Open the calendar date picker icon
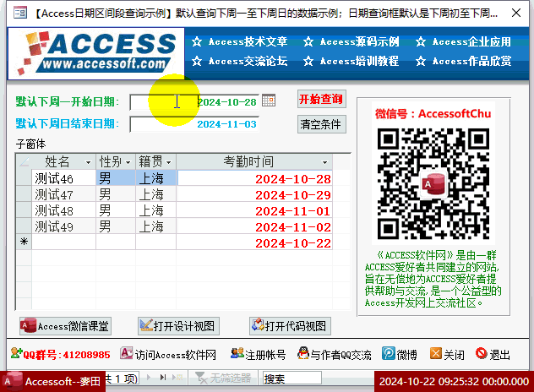This screenshot has width=534, height=392. [269, 101]
